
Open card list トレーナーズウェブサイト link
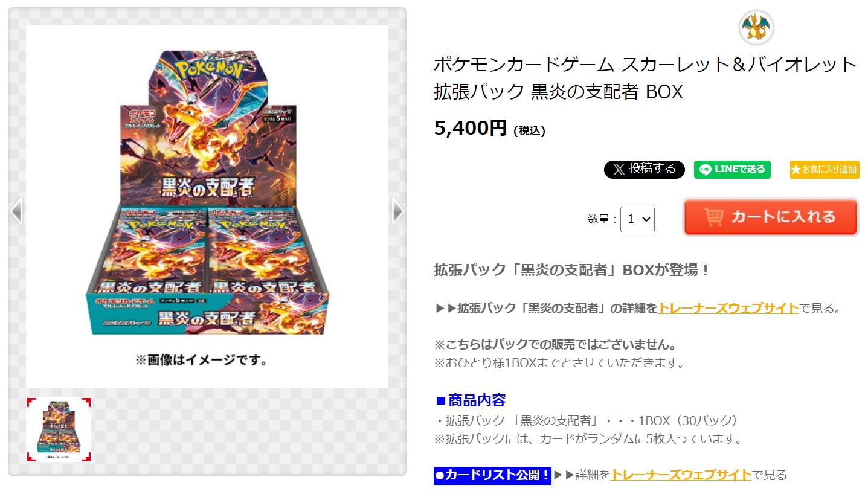click(681, 475)
